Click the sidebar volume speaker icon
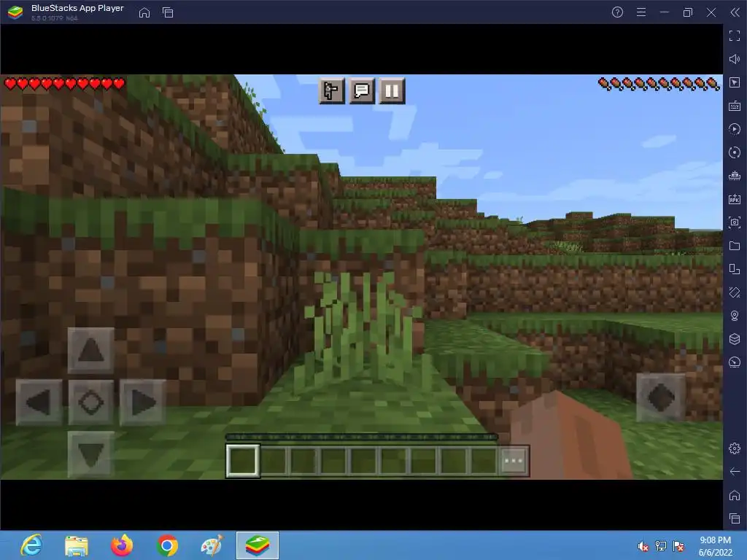 click(735, 59)
